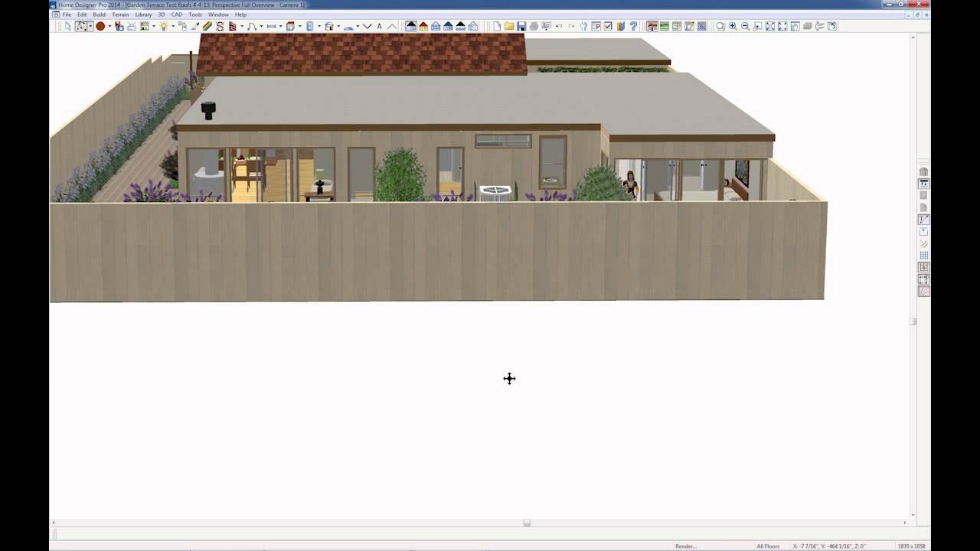Screen dimensions: 980x551
Task: Open dropdown beside door tool
Action: pyautogui.click(x=319, y=26)
